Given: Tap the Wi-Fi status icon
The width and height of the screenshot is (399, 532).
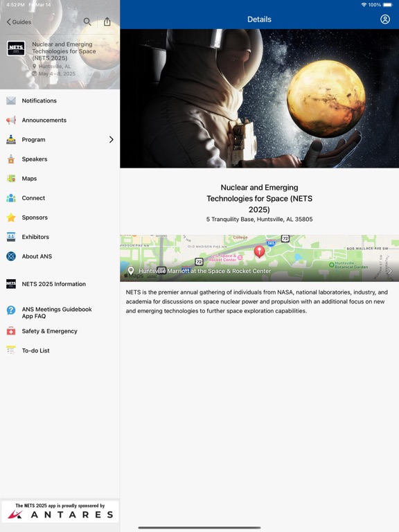Looking at the screenshot, I should pos(364,5).
